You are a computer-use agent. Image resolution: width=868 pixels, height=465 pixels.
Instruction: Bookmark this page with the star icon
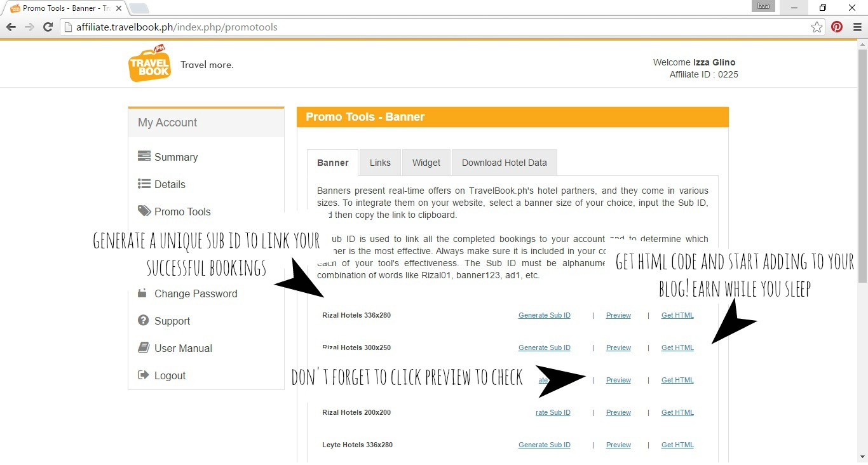[817, 27]
